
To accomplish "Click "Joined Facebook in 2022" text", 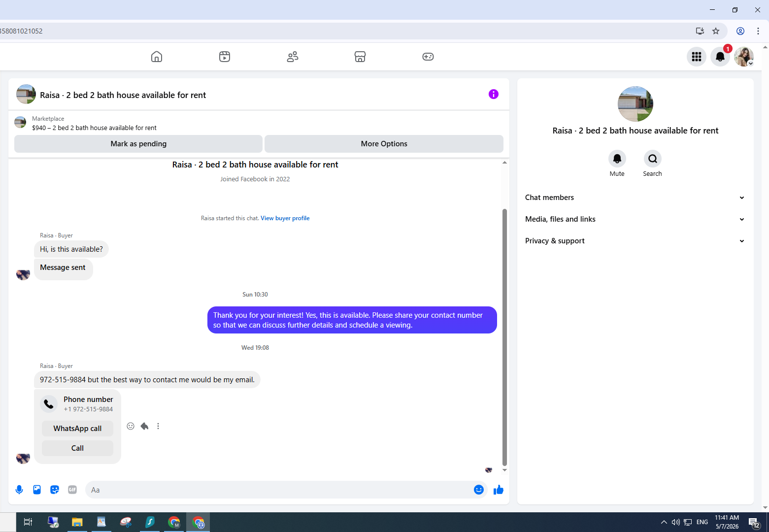I will coord(255,179).
